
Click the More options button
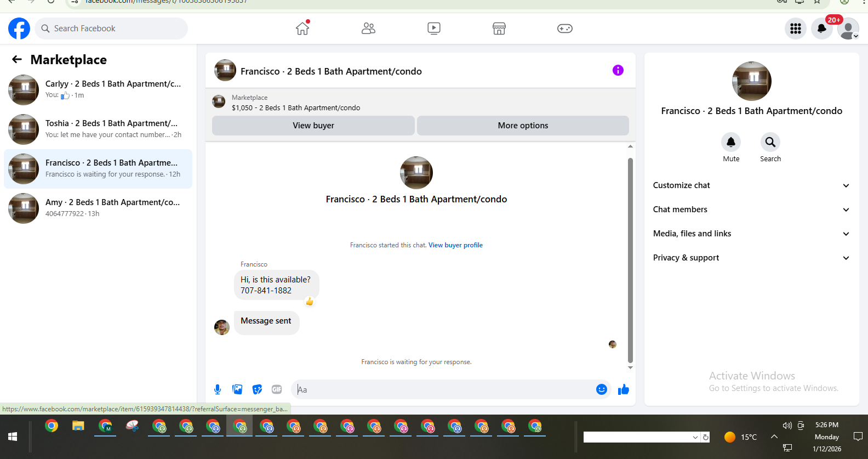tap(523, 126)
